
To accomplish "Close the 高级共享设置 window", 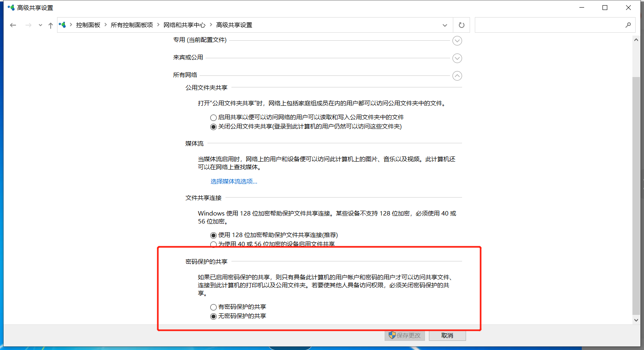I will click(628, 8).
